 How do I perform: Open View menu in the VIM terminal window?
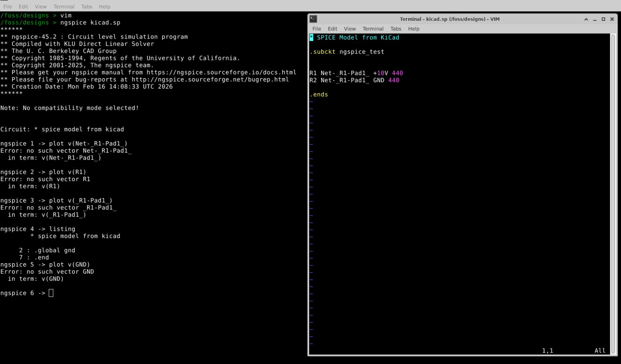349,29
